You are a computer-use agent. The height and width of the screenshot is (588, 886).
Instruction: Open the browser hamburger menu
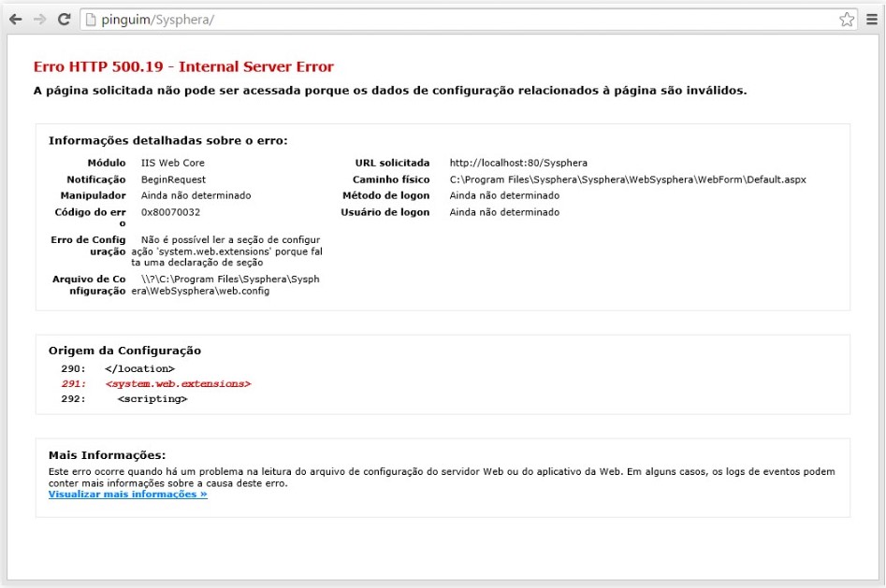tap(872, 20)
